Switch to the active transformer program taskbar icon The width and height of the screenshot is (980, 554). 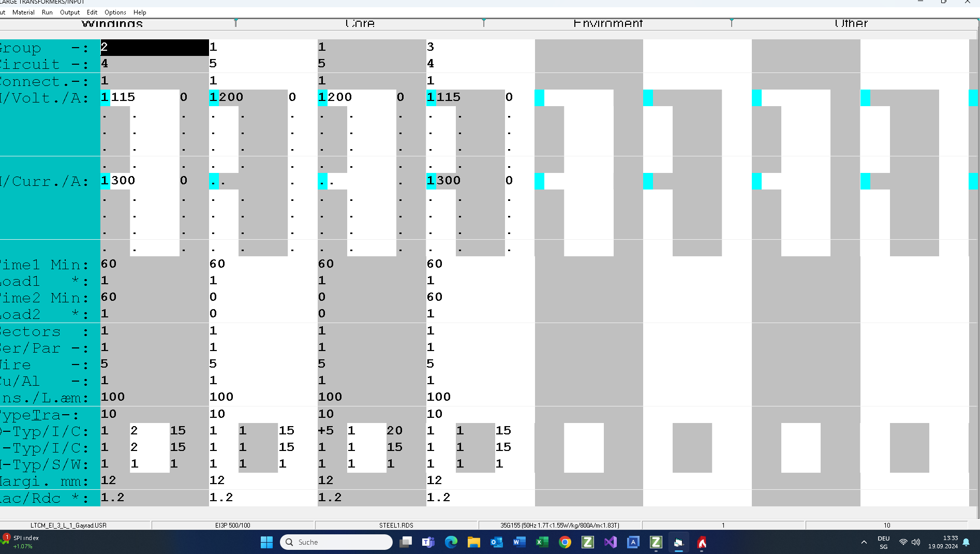point(679,542)
